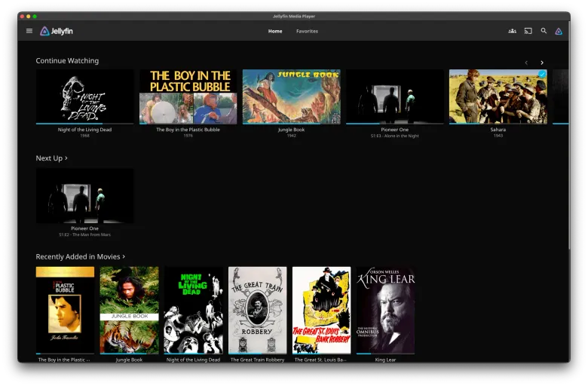588x386 pixels.
Task: Open SyncPlay group icon
Action: tap(512, 31)
